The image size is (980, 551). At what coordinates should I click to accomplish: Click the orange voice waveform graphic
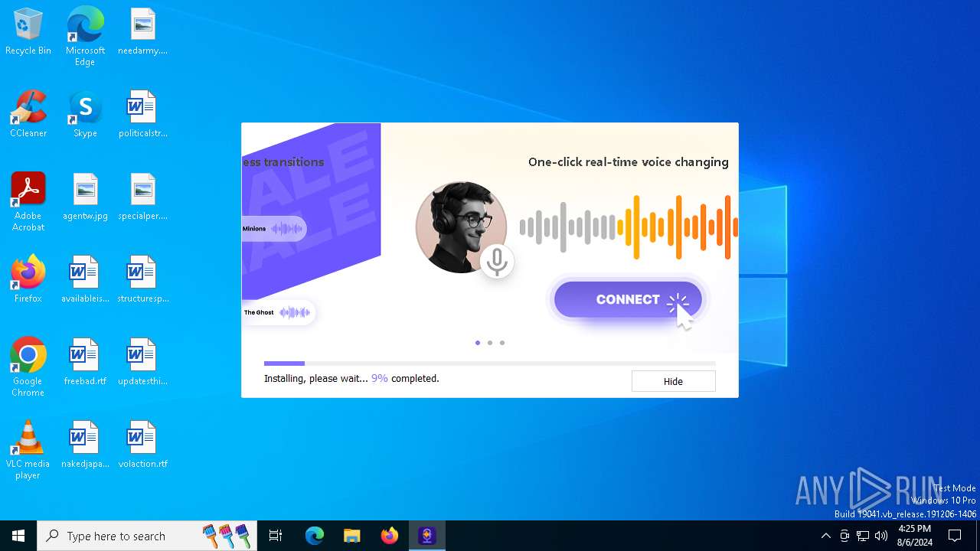(x=678, y=227)
